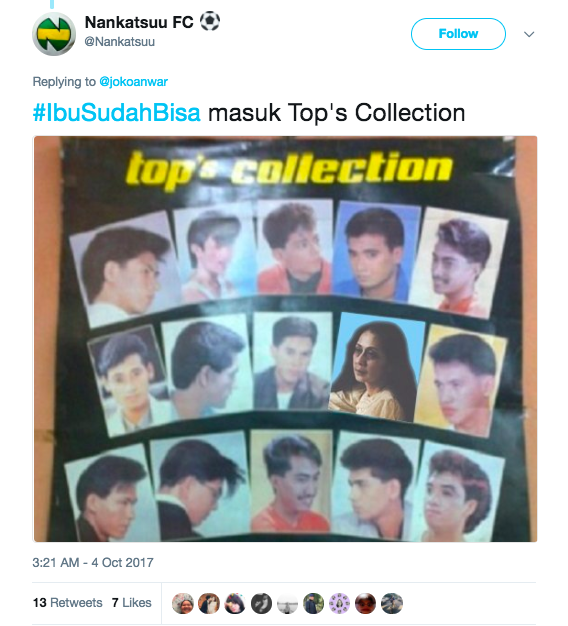Follow Nankatsuu FC account
Viewport: 568px width, 626px height.
point(458,34)
